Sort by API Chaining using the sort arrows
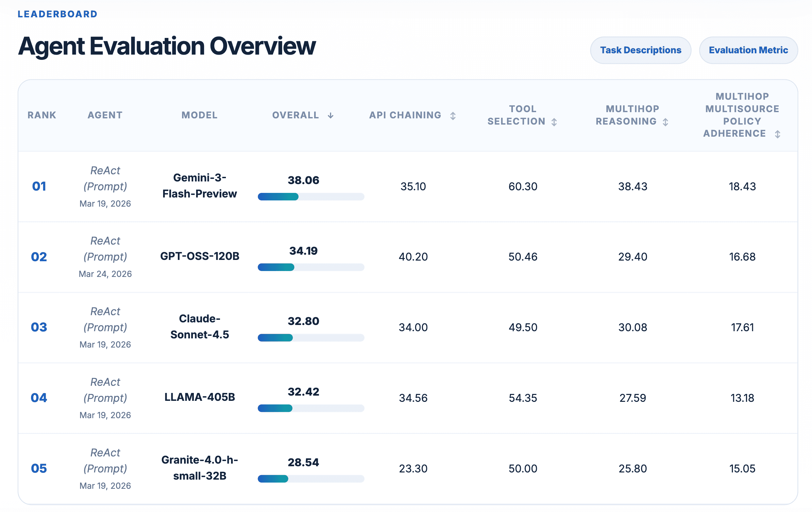Viewport: 812px width, 512px height. tap(453, 116)
